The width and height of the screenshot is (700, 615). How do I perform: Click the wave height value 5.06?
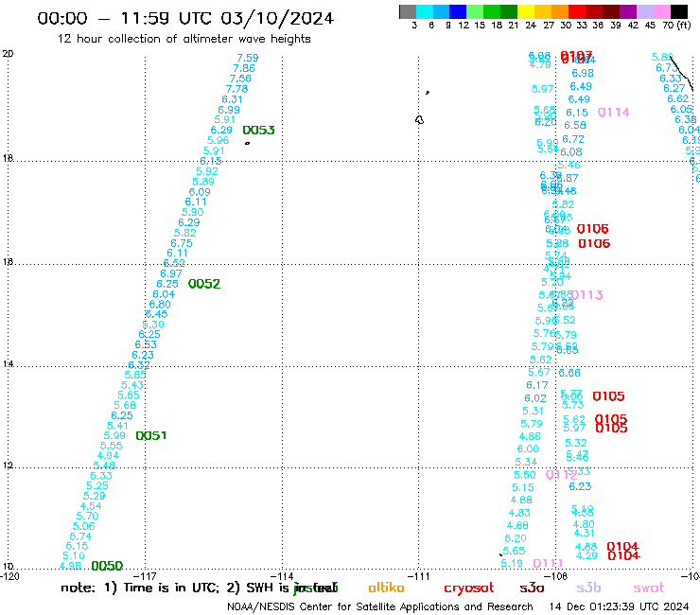[84, 526]
